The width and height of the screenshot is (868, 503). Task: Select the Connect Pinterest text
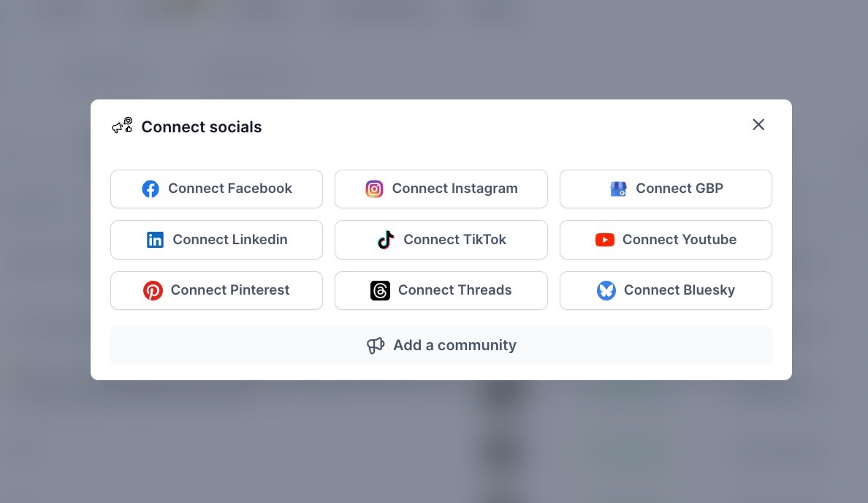[x=230, y=290]
